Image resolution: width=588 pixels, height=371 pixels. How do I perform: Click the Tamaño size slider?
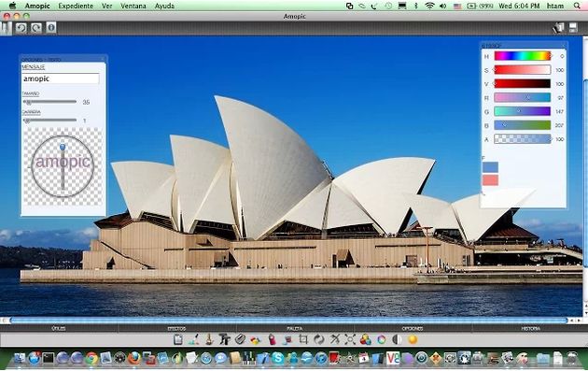tap(49, 102)
